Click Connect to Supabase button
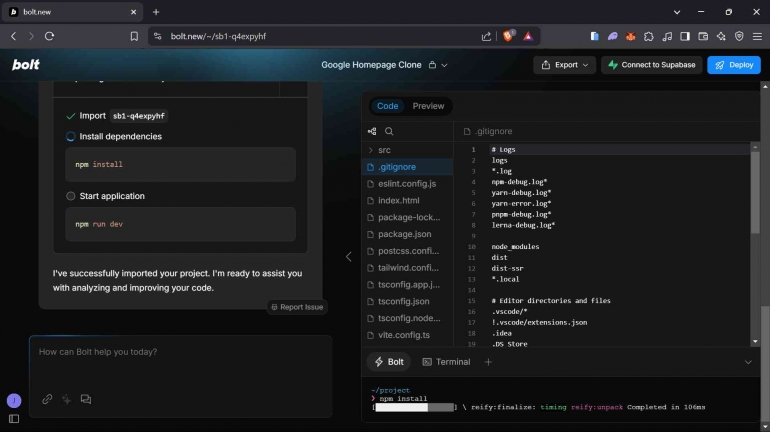The height and width of the screenshot is (432, 770). point(651,65)
